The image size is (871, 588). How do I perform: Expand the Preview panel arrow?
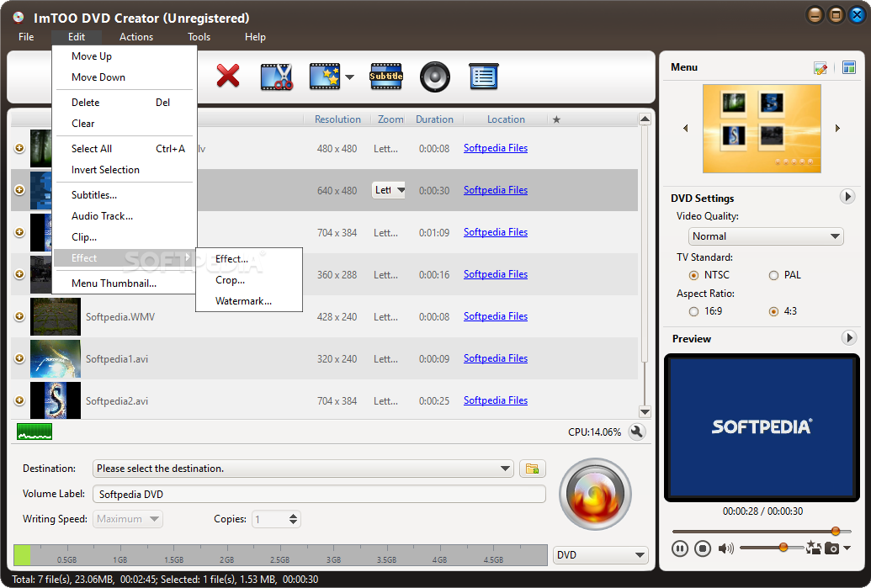(848, 337)
